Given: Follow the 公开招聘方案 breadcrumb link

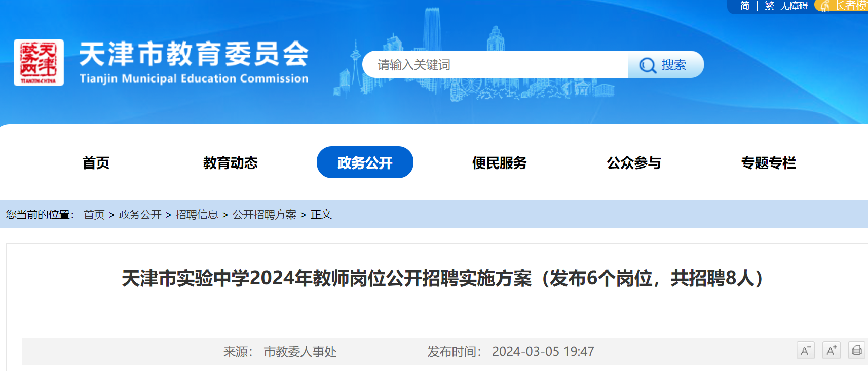Looking at the screenshot, I should (x=264, y=215).
